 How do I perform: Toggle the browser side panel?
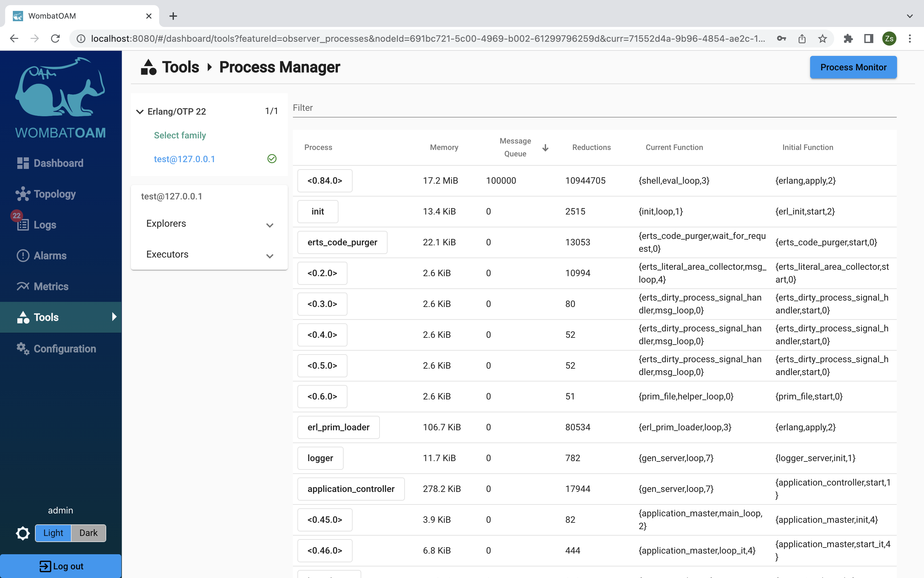click(x=868, y=39)
